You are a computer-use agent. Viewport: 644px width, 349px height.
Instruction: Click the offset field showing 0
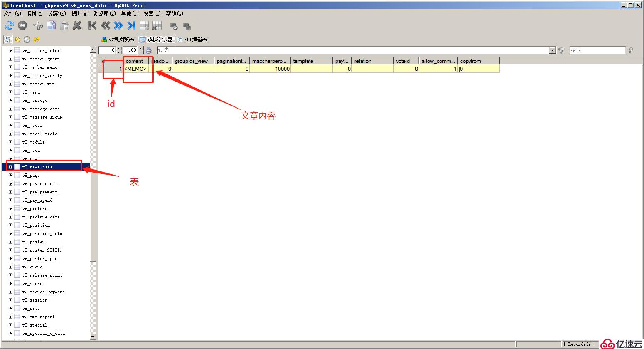click(107, 50)
